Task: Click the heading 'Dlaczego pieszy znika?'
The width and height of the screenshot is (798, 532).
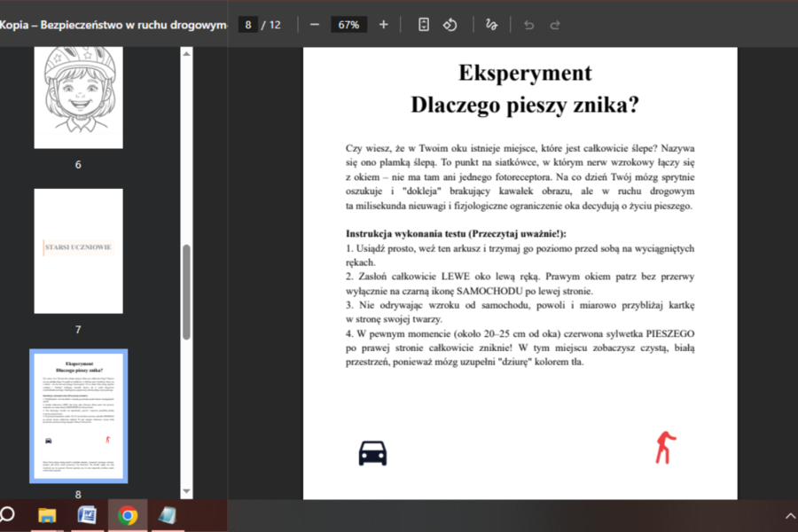Action: (525, 105)
